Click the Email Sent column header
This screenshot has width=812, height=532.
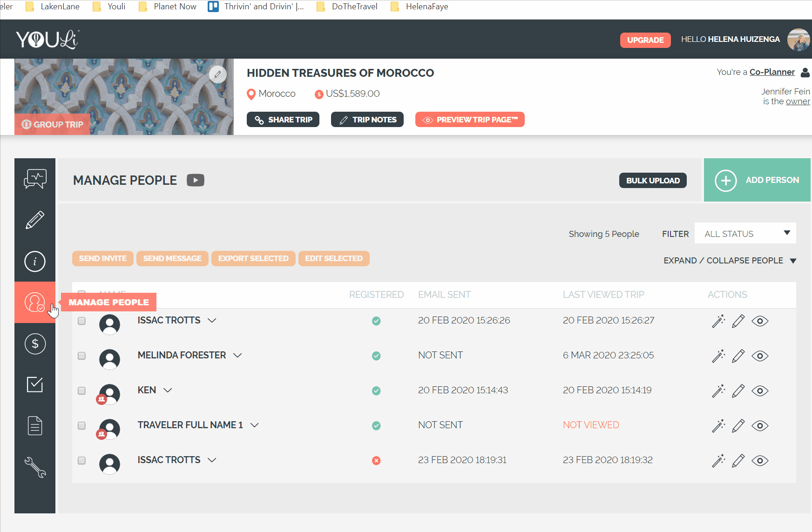[x=444, y=295]
